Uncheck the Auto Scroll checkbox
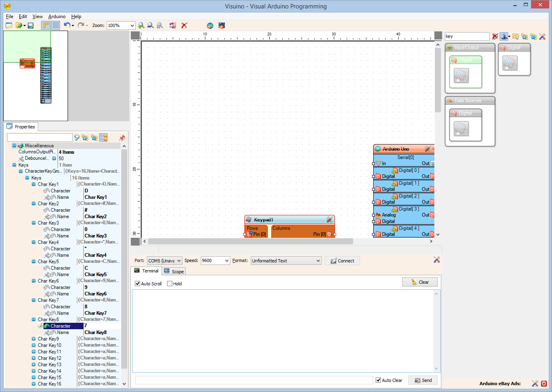552x392 pixels. [137, 284]
